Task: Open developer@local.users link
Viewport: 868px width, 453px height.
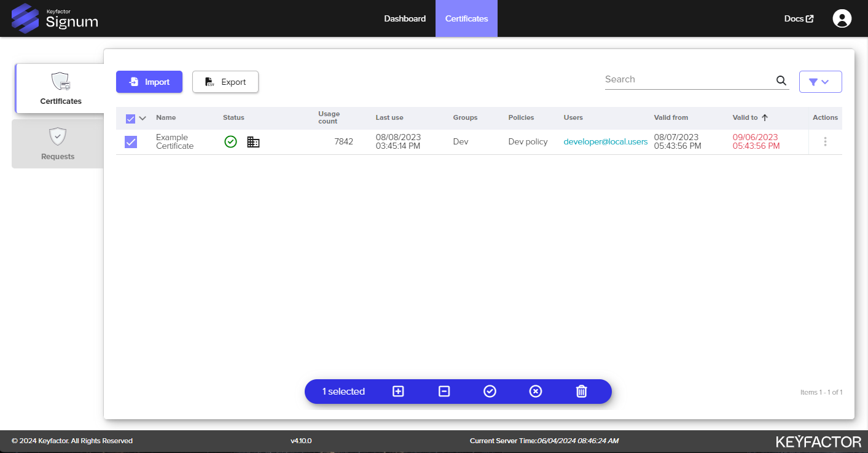Action: (x=605, y=142)
